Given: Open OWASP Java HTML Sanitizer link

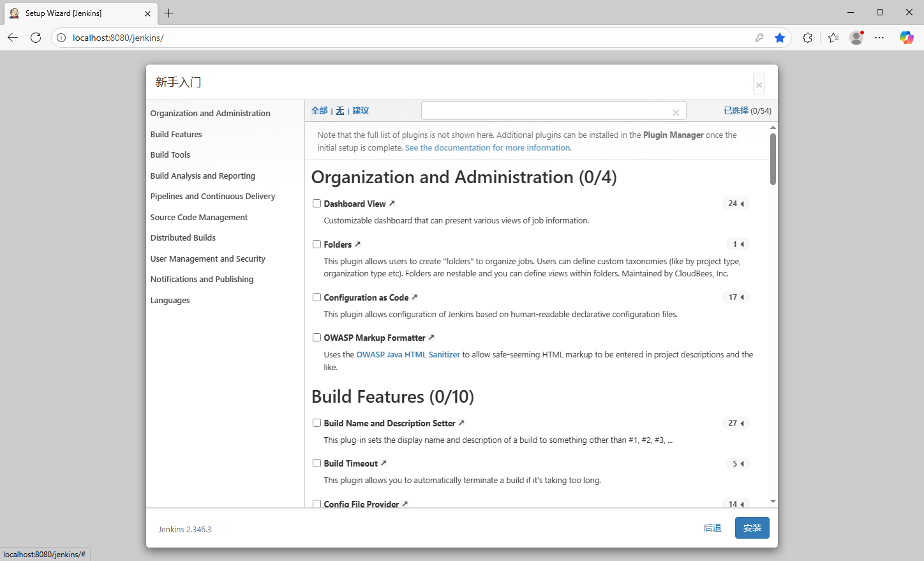Looking at the screenshot, I should pyautogui.click(x=408, y=354).
